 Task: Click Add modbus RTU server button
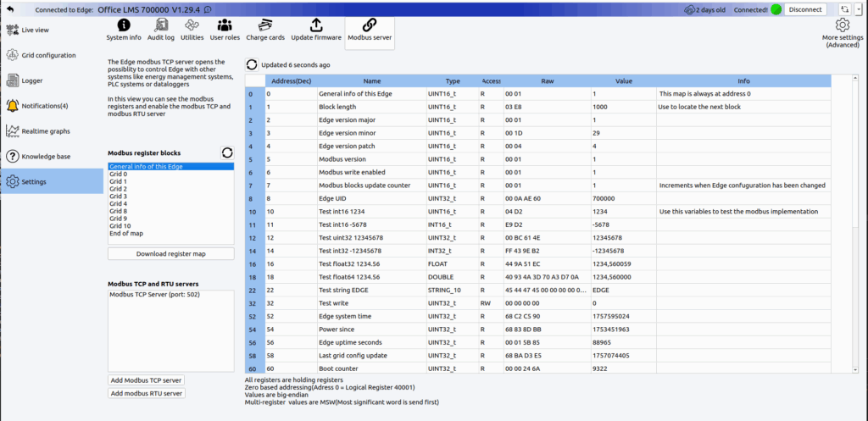click(x=146, y=393)
